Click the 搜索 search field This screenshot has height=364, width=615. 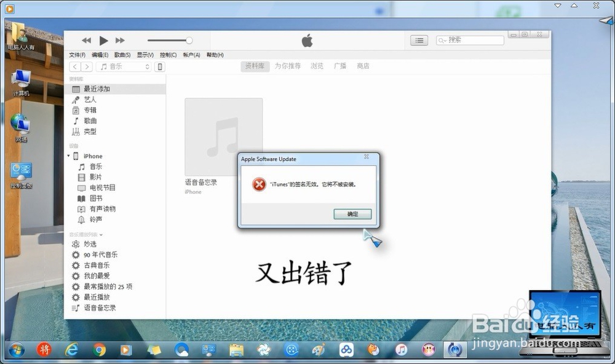(470, 41)
